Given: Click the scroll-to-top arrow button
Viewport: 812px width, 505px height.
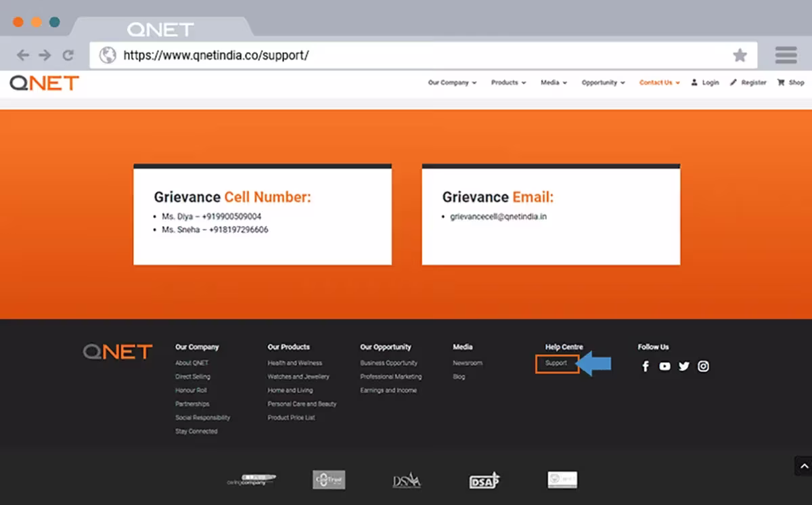Looking at the screenshot, I should point(803,466).
